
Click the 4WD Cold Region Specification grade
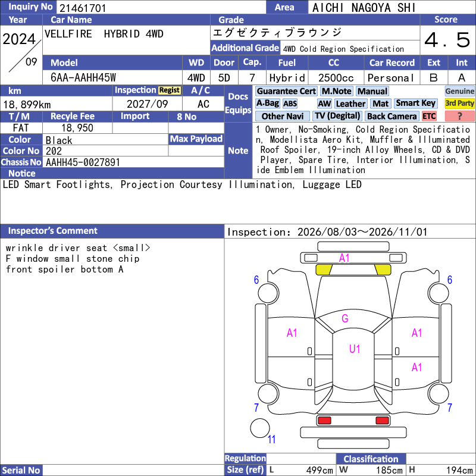344,49
